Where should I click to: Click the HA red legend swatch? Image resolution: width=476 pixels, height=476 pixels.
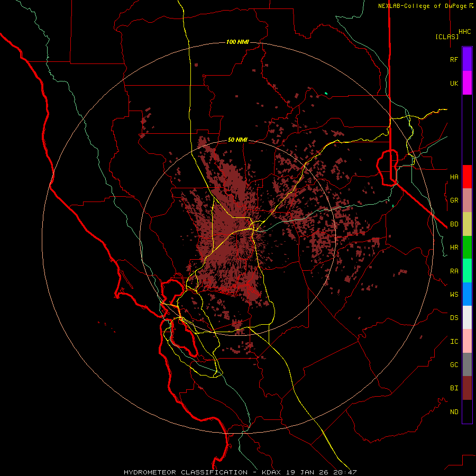[x=467, y=177]
